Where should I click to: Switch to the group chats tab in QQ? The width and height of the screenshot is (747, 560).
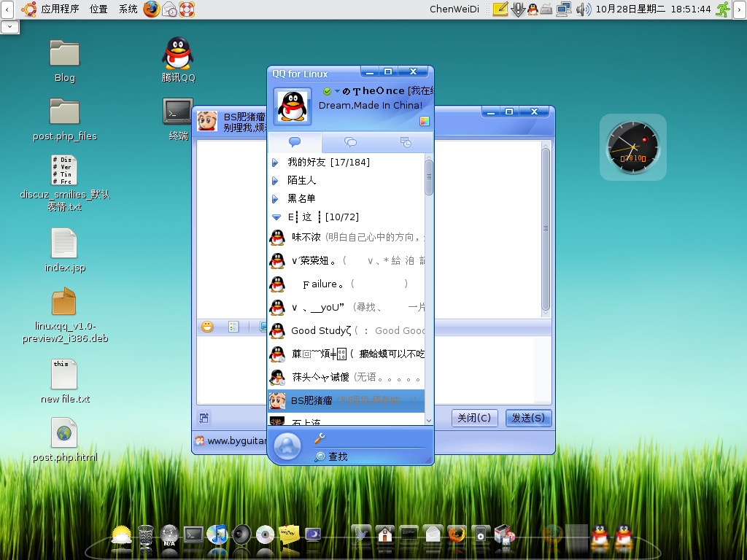coord(350,142)
